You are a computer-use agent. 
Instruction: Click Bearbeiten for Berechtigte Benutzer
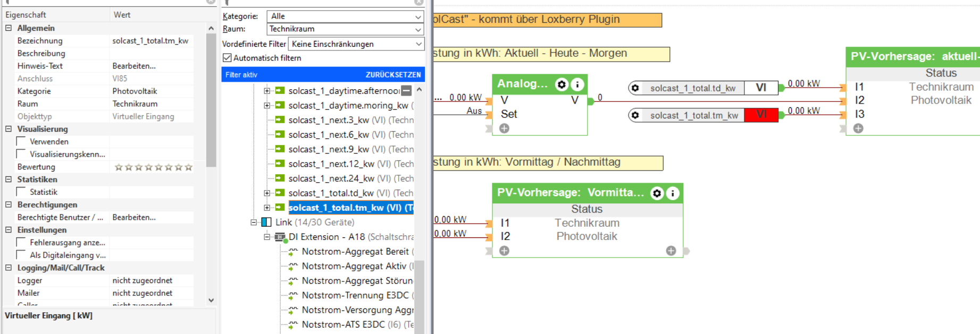[x=134, y=217]
